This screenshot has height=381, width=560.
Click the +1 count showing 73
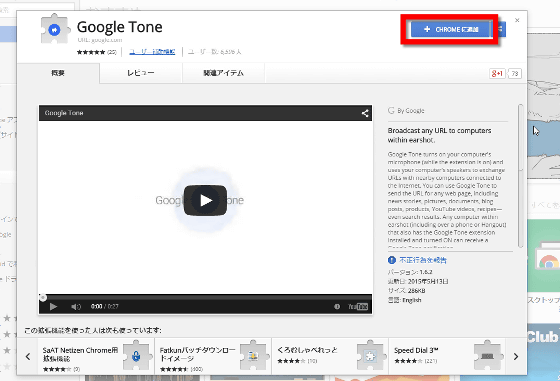(x=515, y=74)
